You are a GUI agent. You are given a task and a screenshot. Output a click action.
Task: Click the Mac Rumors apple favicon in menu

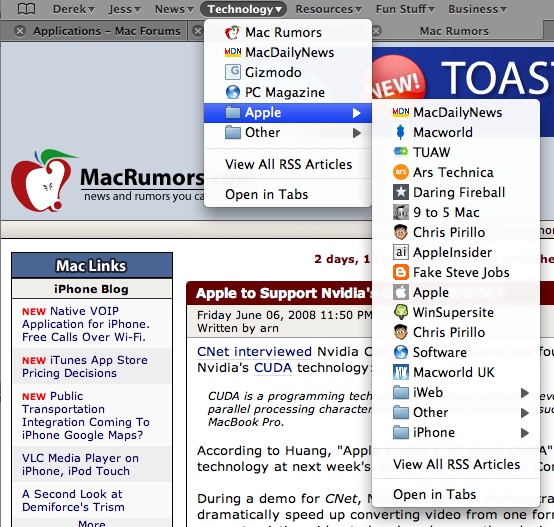[x=232, y=32]
